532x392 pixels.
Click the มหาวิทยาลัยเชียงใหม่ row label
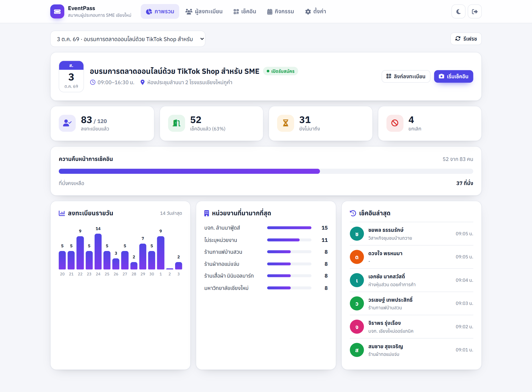[x=226, y=288]
